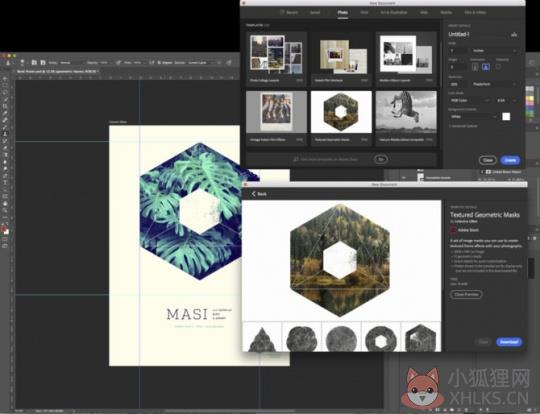
Task: Toggle the Aligned checkbox in options bar
Action: tap(159, 63)
